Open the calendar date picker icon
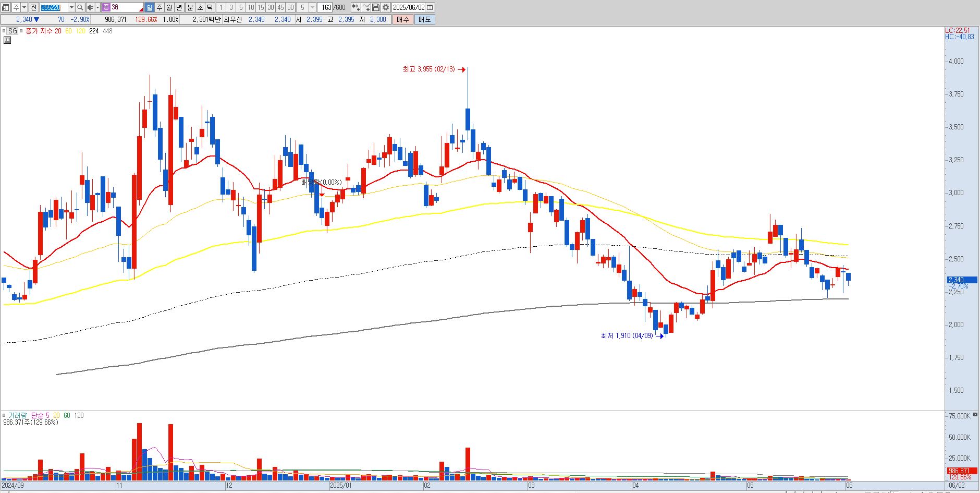The width and height of the screenshot is (980, 493). (430, 7)
